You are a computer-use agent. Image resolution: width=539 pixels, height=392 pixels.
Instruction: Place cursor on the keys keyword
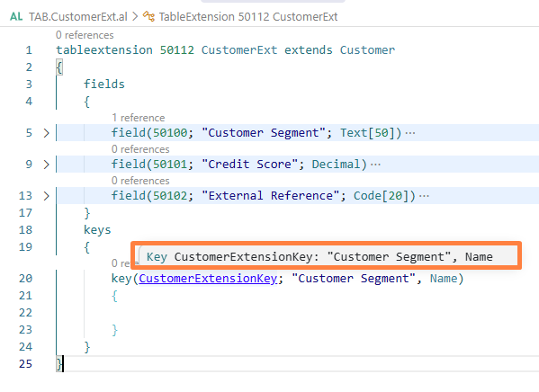tap(97, 230)
